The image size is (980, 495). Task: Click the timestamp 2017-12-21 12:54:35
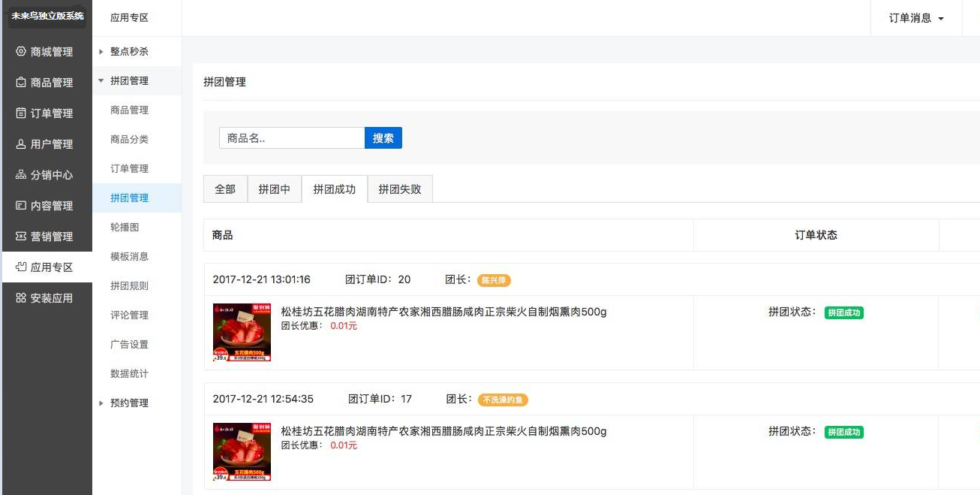(263, 399)
